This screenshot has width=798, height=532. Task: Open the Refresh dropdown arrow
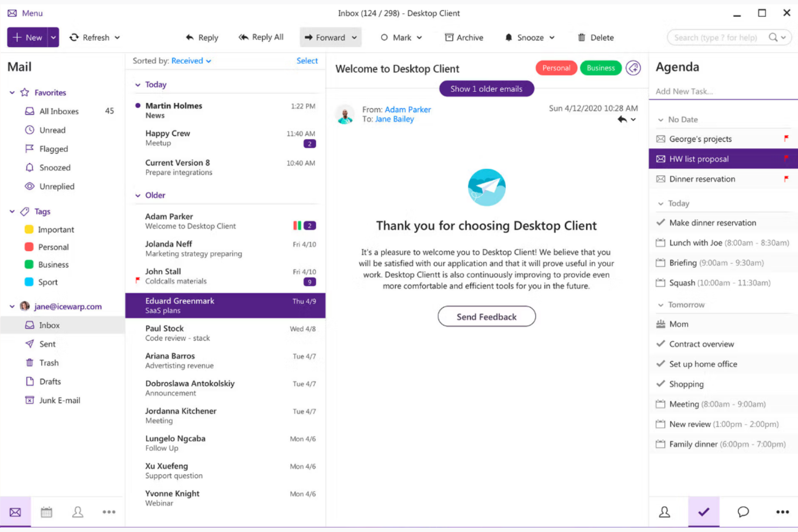pyautogui.click(x=117, y=38)
